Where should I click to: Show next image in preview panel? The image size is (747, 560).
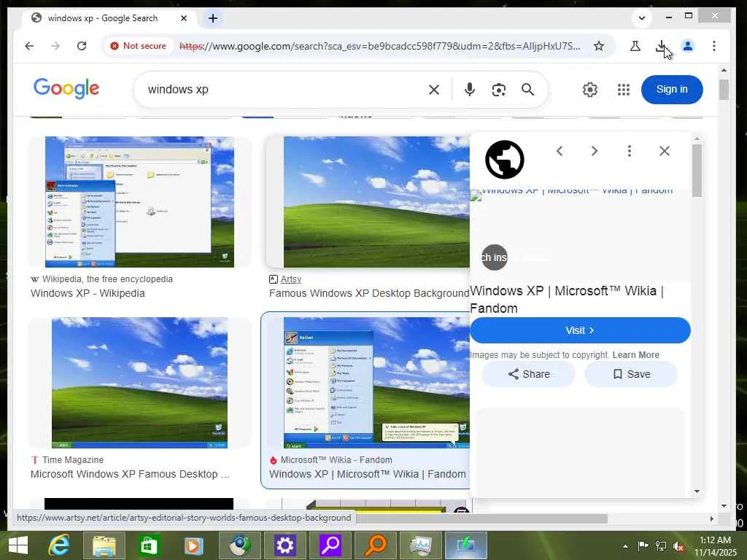(x=594, y=151)
